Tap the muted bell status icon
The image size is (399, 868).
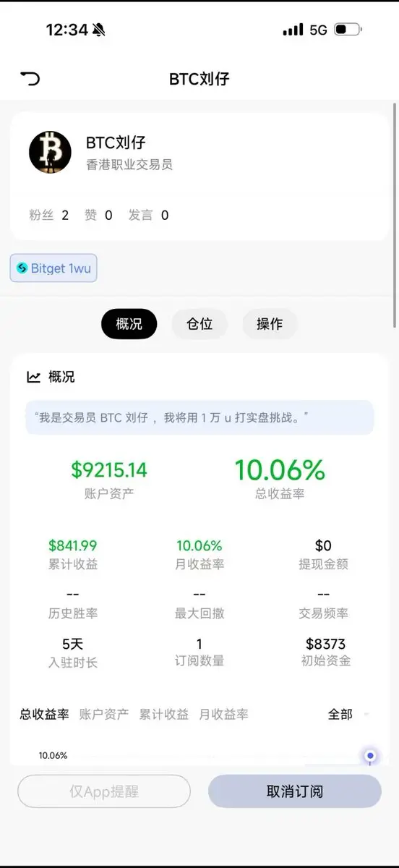(x=99, y=30)
